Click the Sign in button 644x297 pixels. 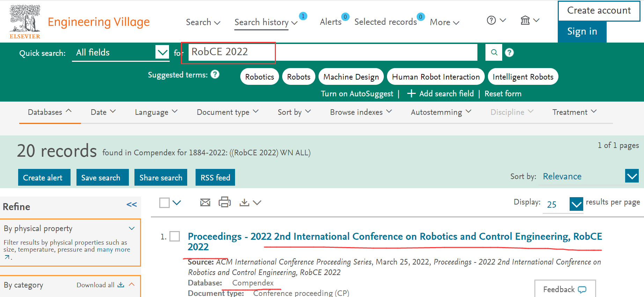click(582, 31)
